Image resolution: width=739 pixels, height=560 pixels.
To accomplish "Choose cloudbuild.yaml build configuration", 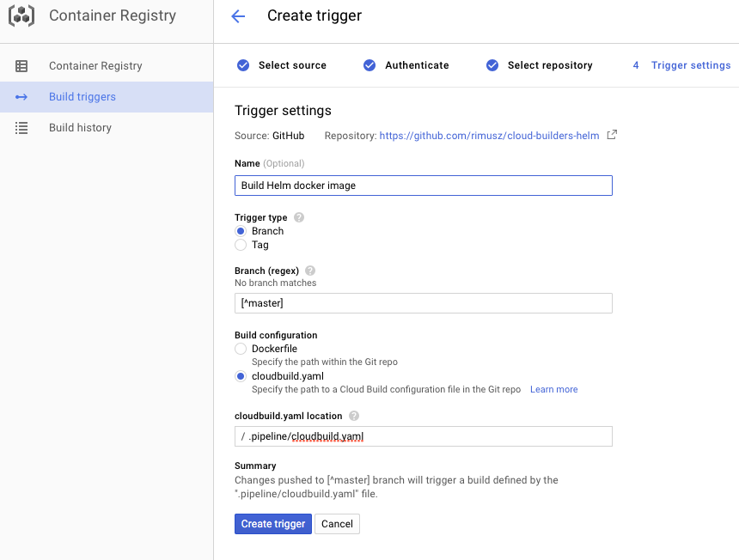I will click(241, 376).
